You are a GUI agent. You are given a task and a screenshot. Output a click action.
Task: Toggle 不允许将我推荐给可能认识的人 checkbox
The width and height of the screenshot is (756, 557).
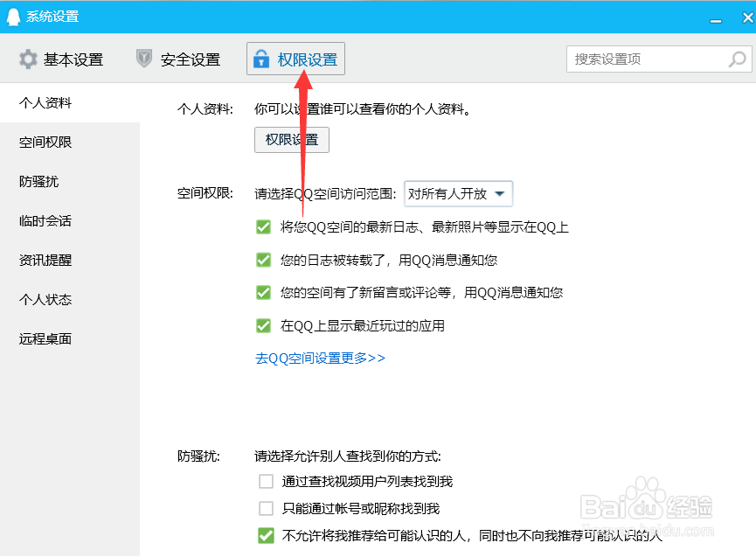click(x=266, y=535)
